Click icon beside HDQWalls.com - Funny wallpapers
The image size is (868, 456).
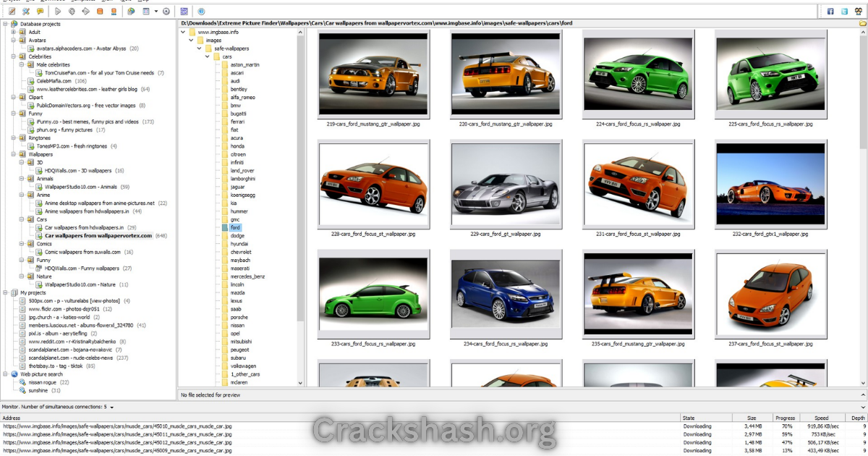pos(40,269)
